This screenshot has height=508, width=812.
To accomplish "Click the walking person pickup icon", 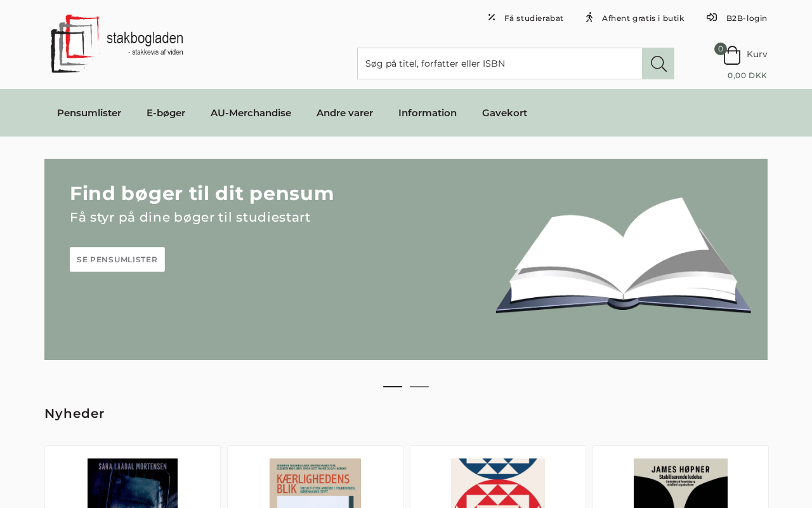I will [589, 17].
